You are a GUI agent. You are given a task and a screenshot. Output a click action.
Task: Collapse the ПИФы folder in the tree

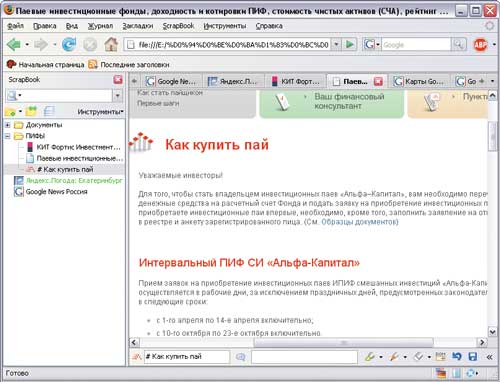coord(7,136)
